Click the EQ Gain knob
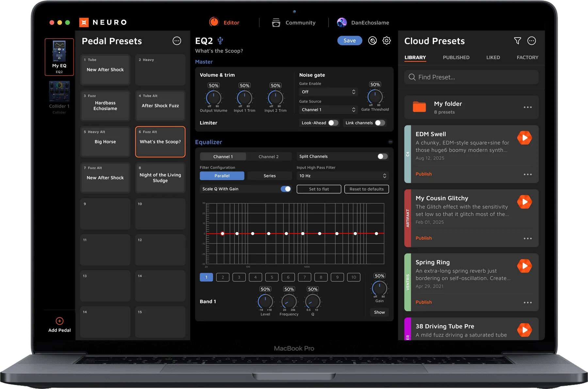This screenshot has width=588, height=389. click(x=379, y=288)
